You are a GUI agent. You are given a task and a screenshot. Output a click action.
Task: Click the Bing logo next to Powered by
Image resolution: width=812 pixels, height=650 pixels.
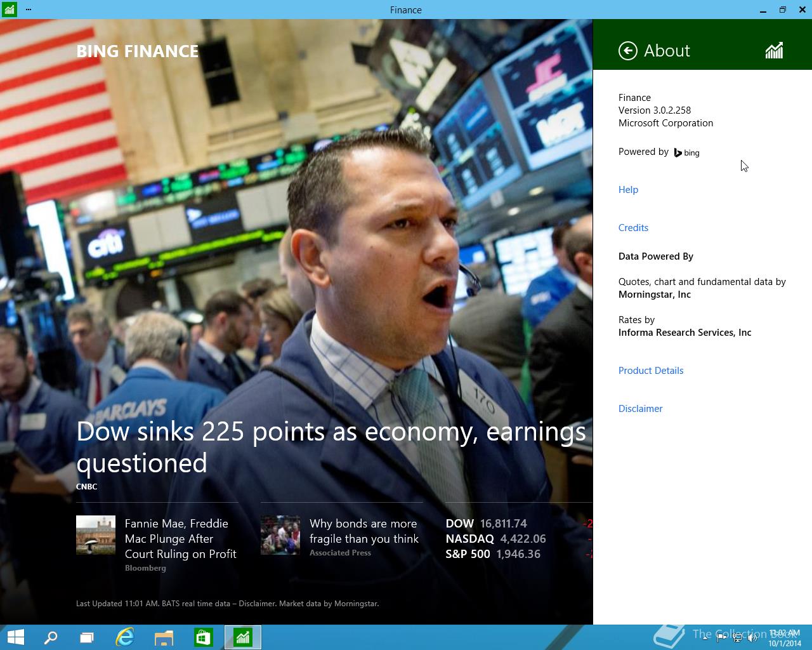[686, 152]
